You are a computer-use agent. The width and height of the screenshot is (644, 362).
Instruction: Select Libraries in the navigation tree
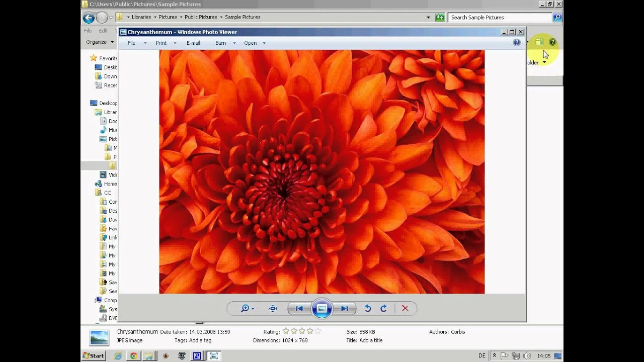(106, 112)
